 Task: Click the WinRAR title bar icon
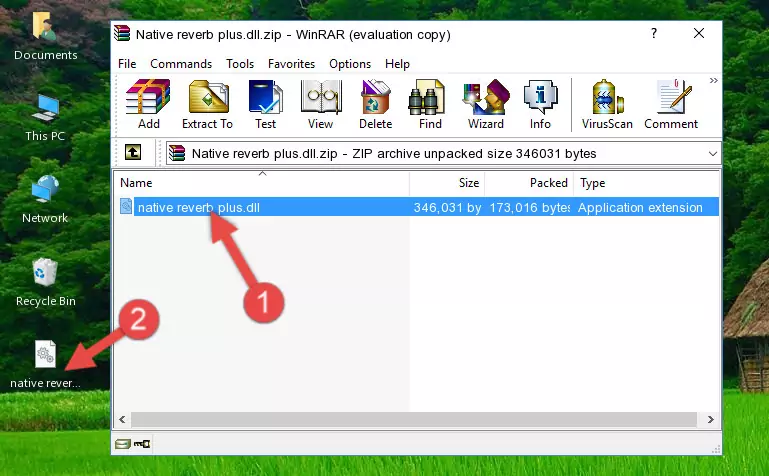(122, 33)
